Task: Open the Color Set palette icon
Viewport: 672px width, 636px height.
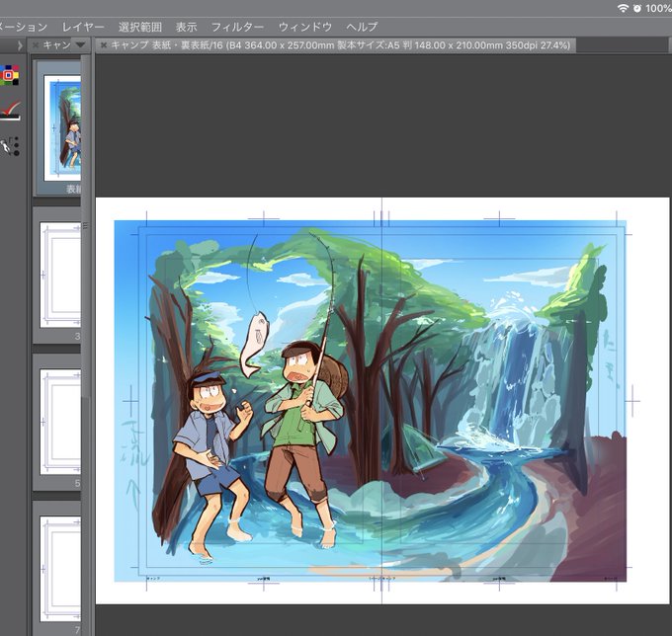Action: (x=9, y=75)
